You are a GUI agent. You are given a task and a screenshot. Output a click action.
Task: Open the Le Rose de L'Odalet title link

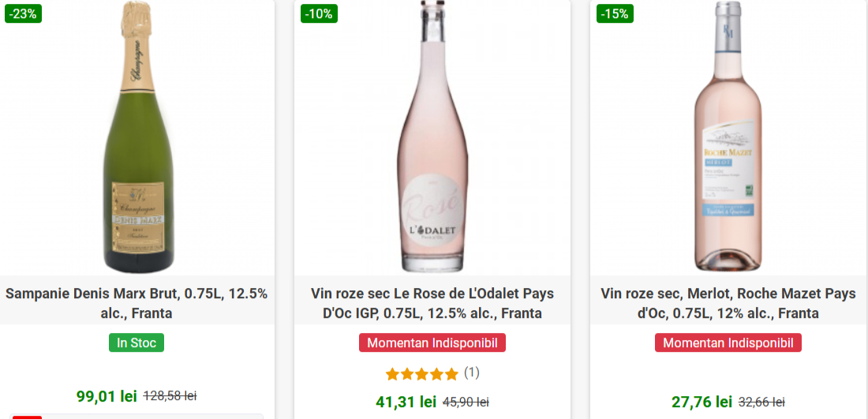click(x=432, y=303)
